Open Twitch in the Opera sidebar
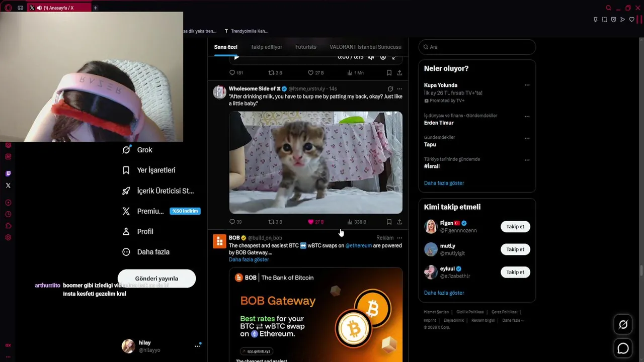 8,173
